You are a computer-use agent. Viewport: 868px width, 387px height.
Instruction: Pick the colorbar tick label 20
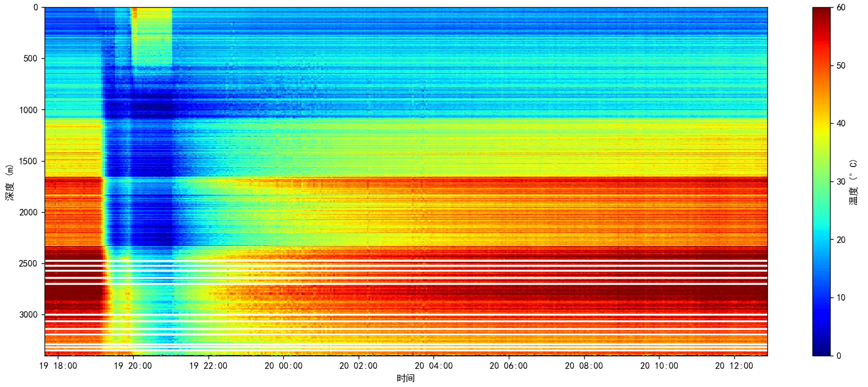(x=841, y=240)
